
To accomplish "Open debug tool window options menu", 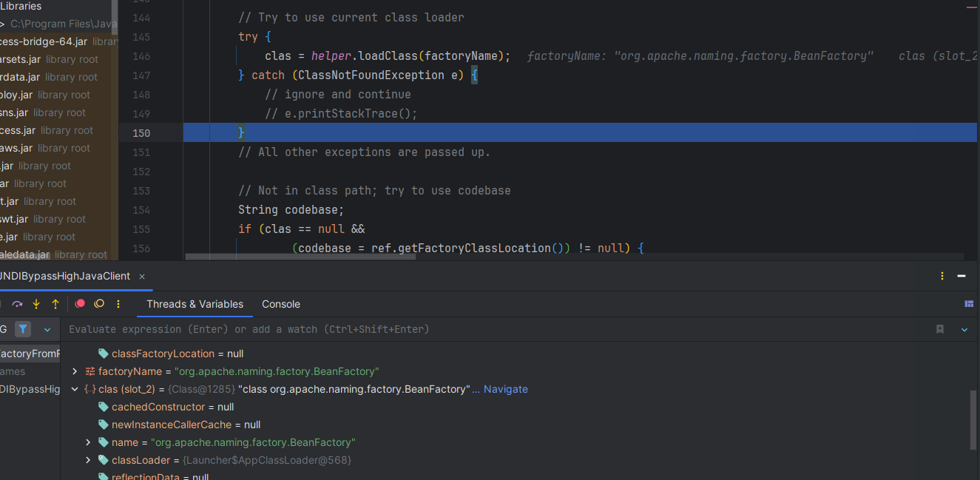I will (942, 276).
